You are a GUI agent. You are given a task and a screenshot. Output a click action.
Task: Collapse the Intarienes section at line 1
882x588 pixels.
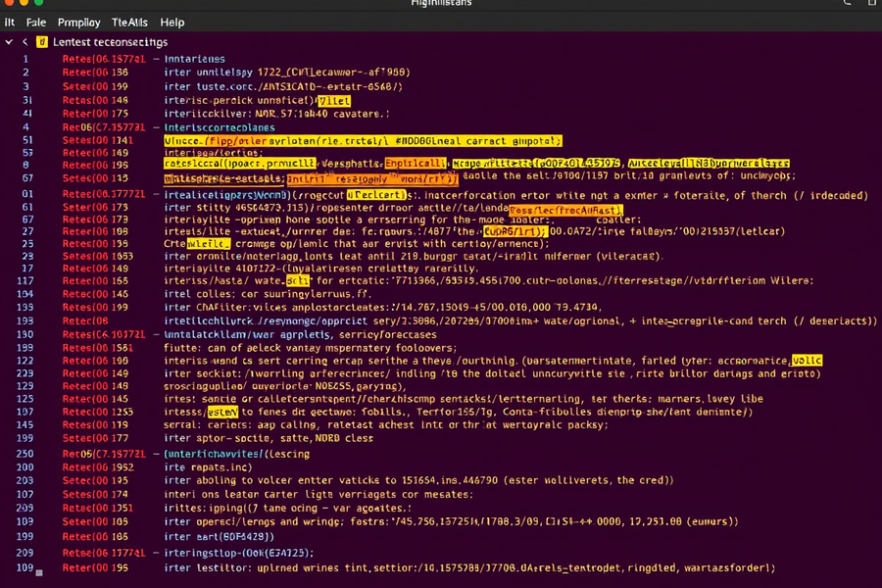(156, 59)
